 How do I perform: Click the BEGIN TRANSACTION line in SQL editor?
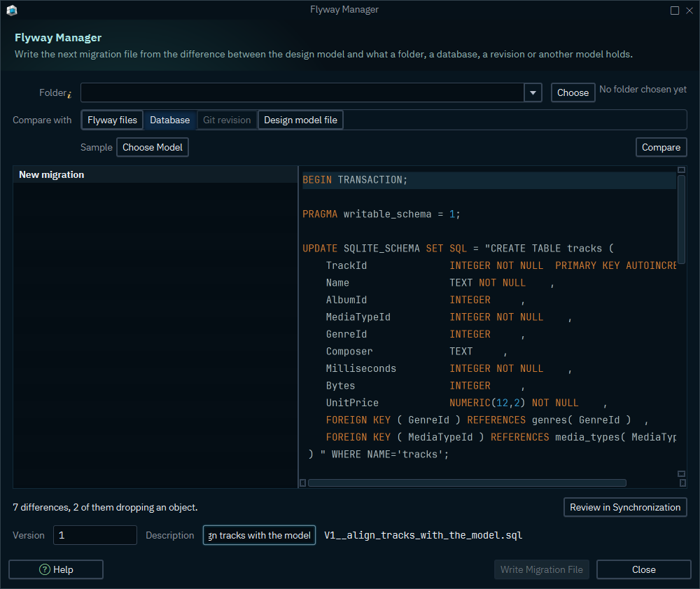(x=489, y=180)
